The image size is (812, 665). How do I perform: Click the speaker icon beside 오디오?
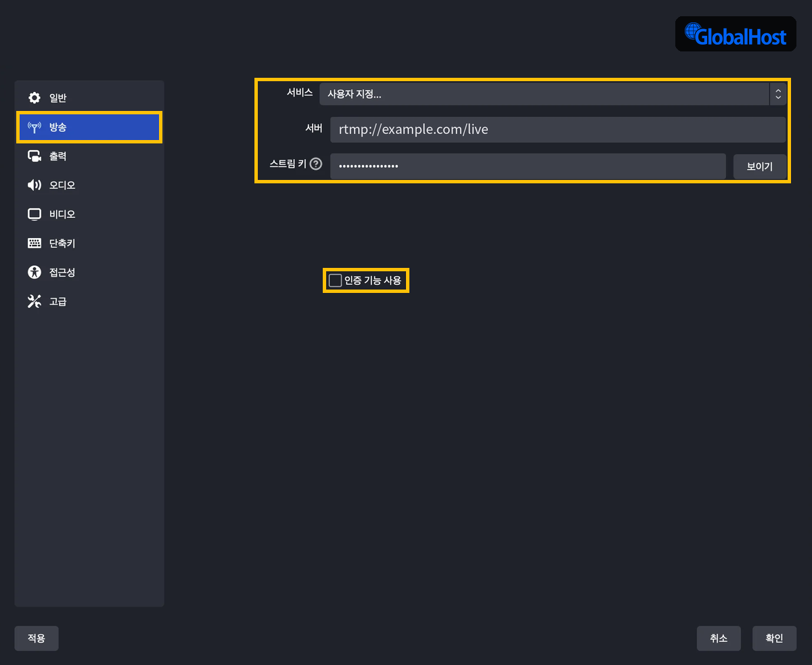coord(34,185)
